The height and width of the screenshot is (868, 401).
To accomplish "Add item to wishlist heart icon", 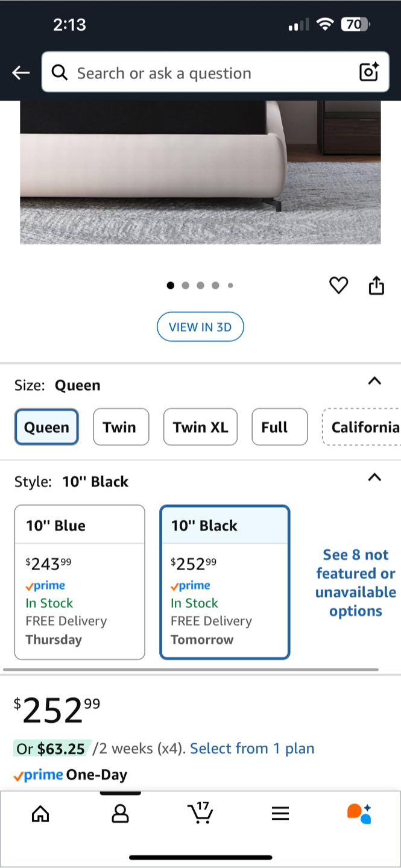I will pyautogui.click(x=339, y=285).
